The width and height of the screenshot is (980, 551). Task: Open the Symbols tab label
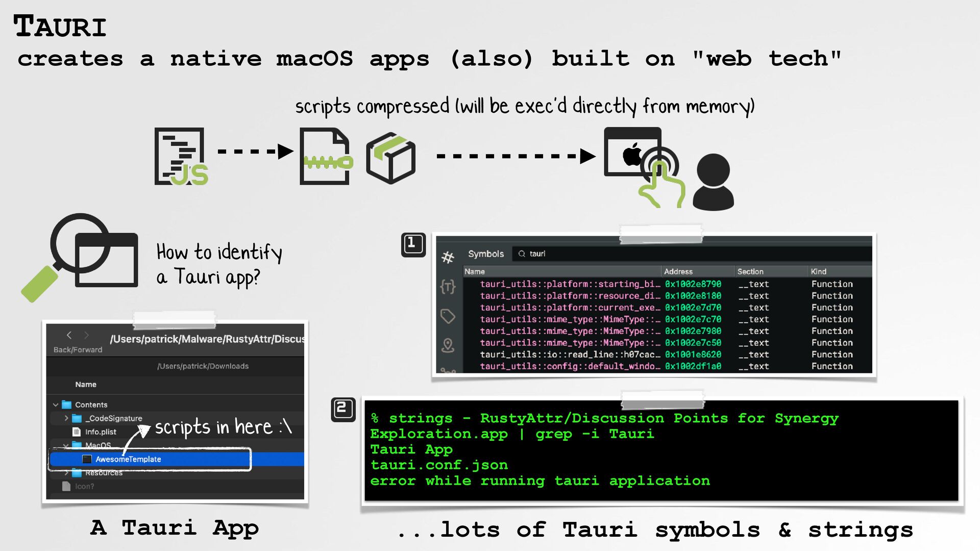click(x=486, y=254)
